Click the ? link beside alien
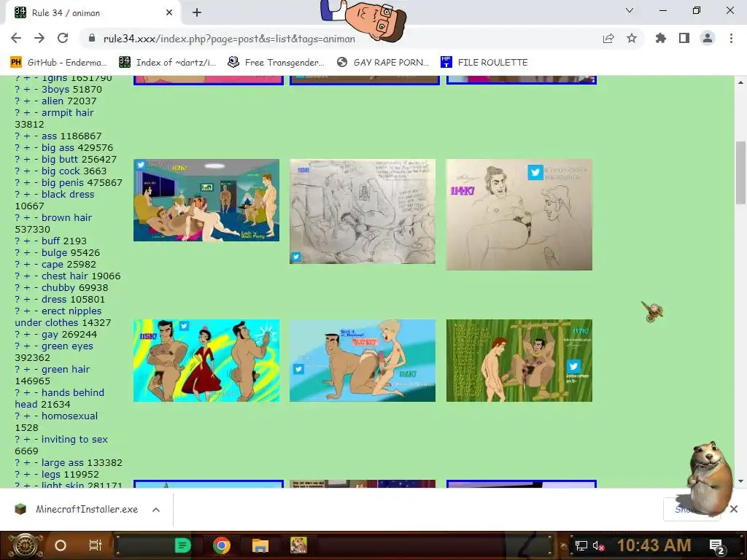 [x=18, y=101]
